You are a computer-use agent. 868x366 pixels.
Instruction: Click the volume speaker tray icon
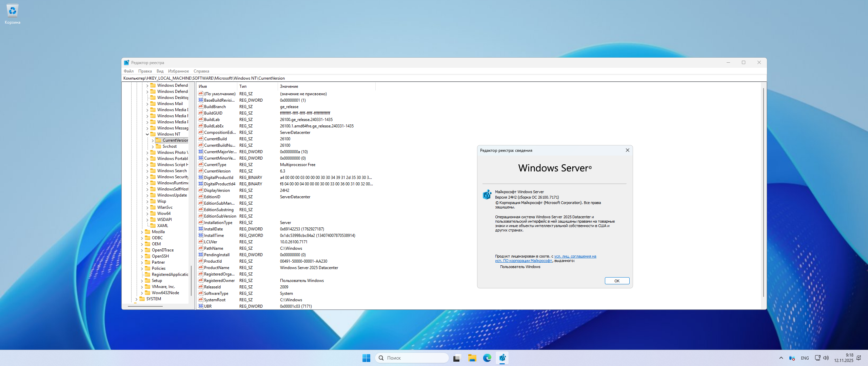click(826, 358)
